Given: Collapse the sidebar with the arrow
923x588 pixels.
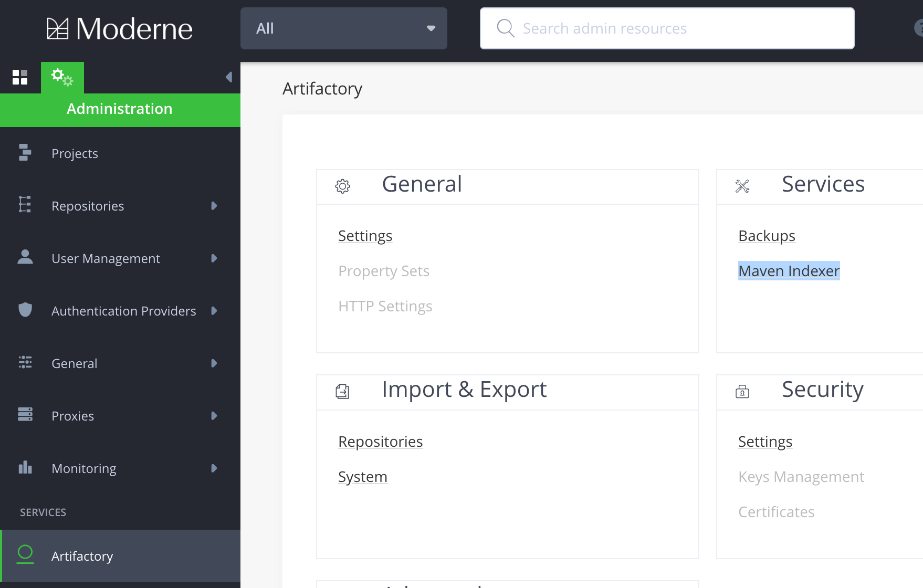Looking at the screenshot, I should [228, 77].
